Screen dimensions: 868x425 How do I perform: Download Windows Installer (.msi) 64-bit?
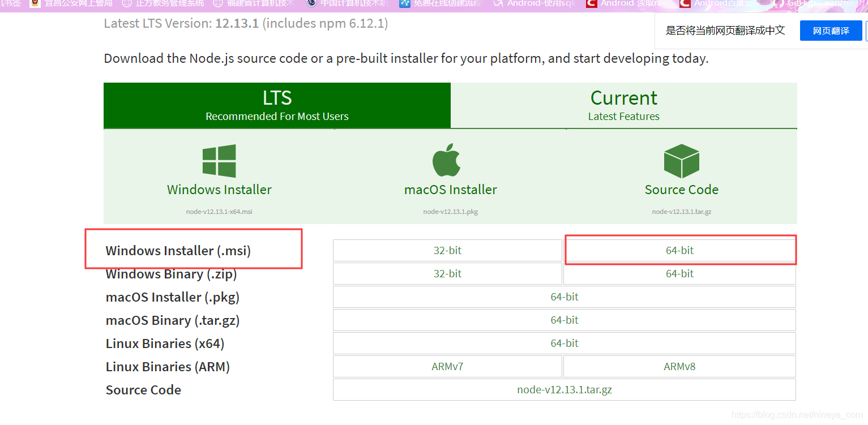coord(679,250)
